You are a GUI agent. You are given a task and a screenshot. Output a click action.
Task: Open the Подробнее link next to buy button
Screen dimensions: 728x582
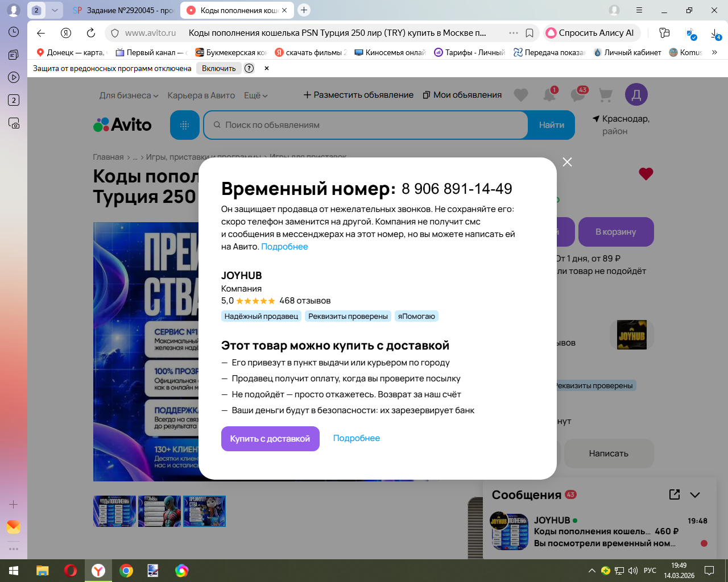pyautogui.click(x=357, y=438)
